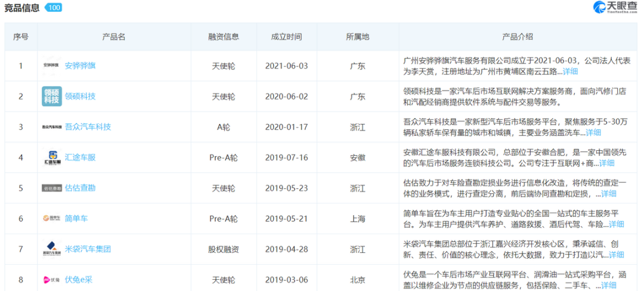Click the 竞品信息 section heading

pos(21,7)
